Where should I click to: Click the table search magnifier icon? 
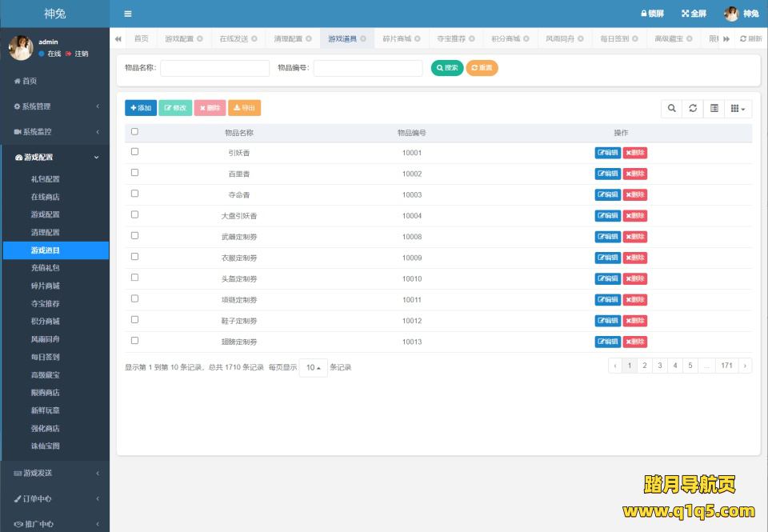coord(672,109)
